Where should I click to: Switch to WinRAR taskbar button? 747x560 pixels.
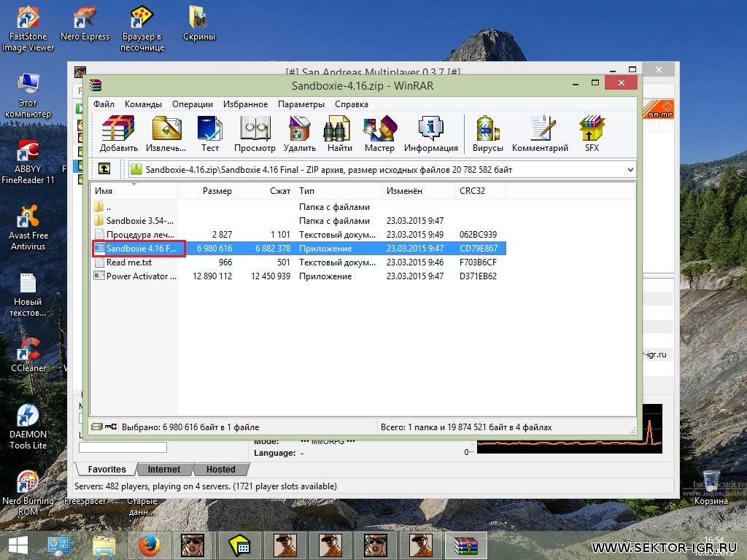tap(466, 545)
